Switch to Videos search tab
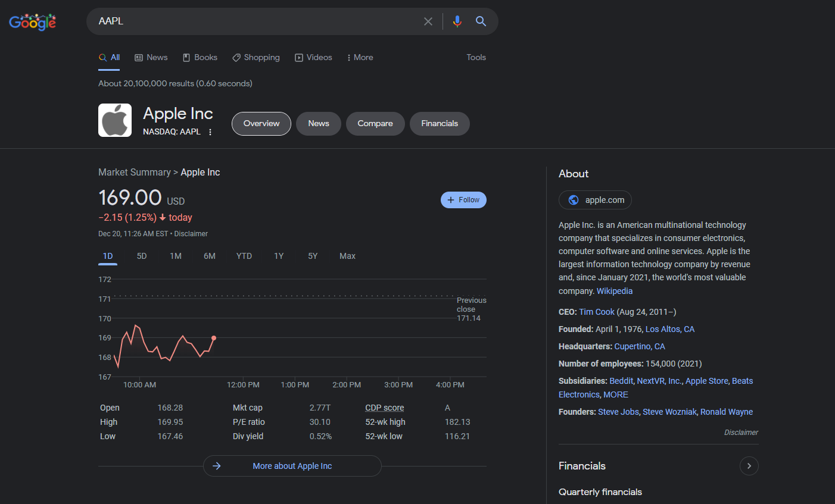Screen dimensions: 835x504 point(314,58)
